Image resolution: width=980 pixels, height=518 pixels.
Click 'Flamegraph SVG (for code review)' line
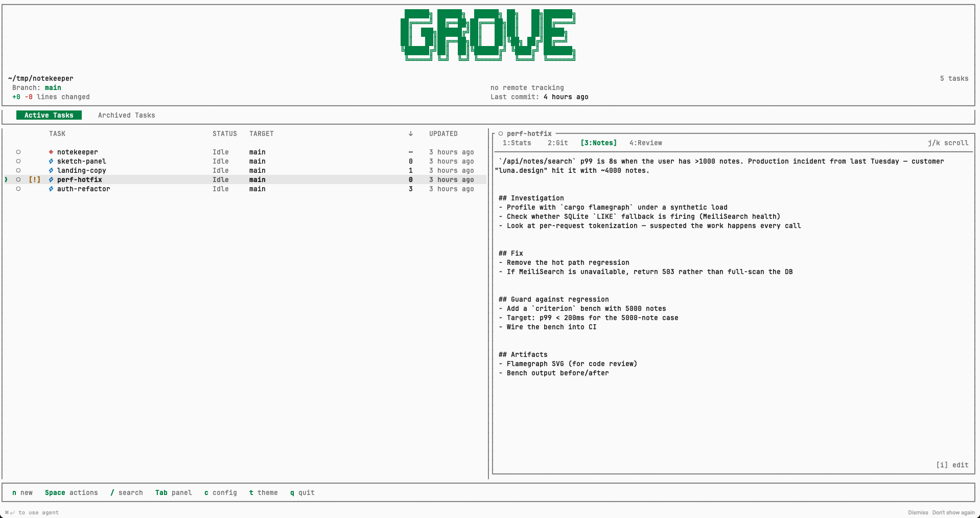point(568,364)
